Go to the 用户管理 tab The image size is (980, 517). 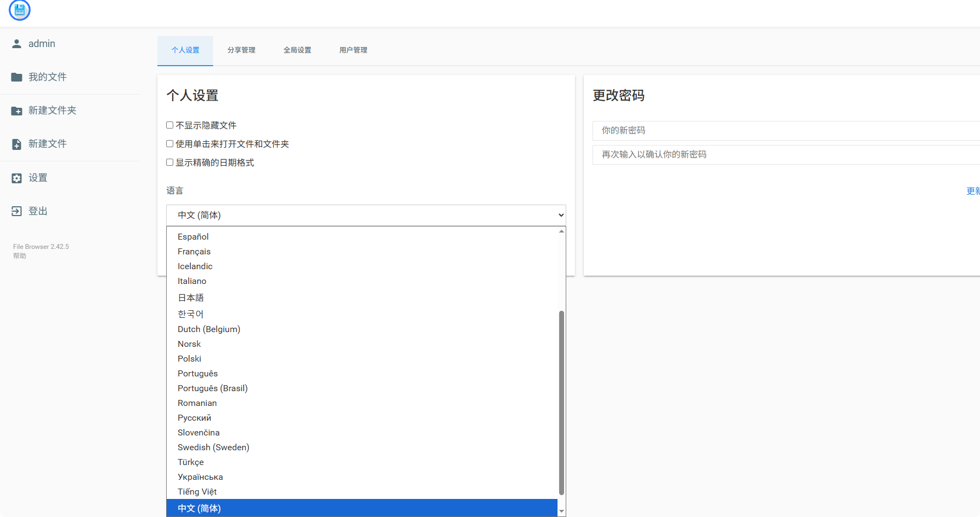click(x=353, y=50)
